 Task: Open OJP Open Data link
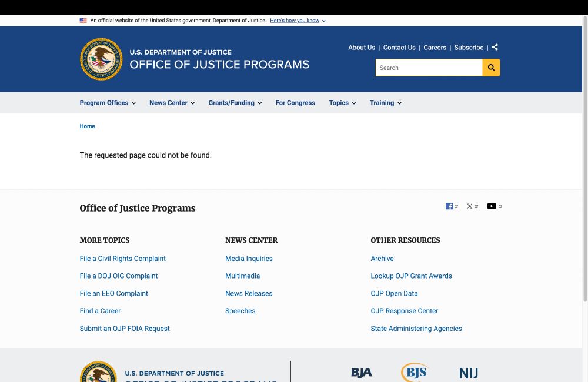pos(394,293)
